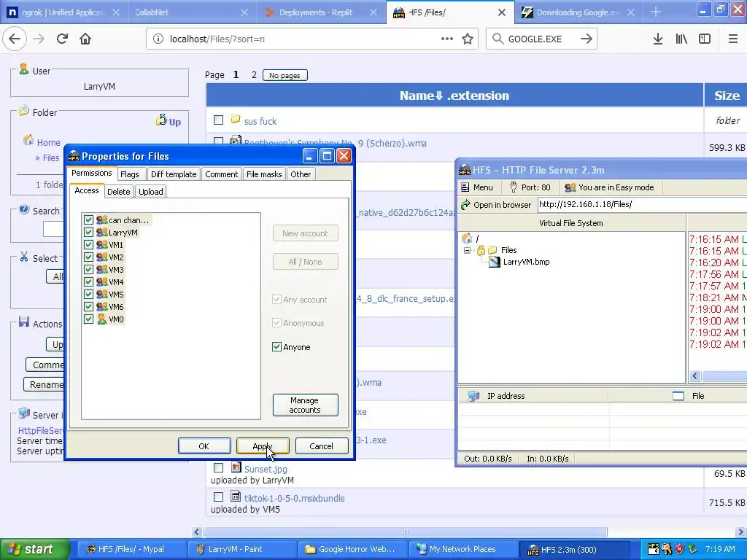The height and width of the screenshot is (560, 747).
Task: Open a new browser tab with plus icon
Action: pos(656,12)
